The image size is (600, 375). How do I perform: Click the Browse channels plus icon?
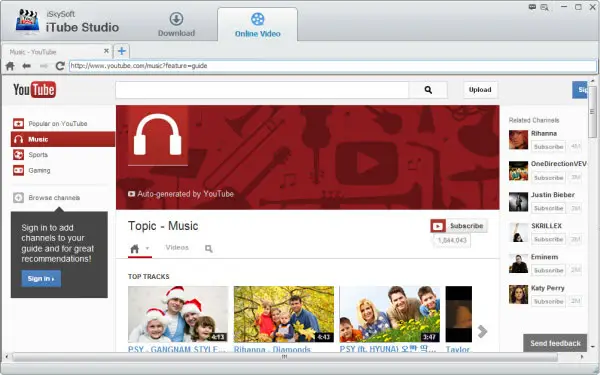tap(18, 197)
